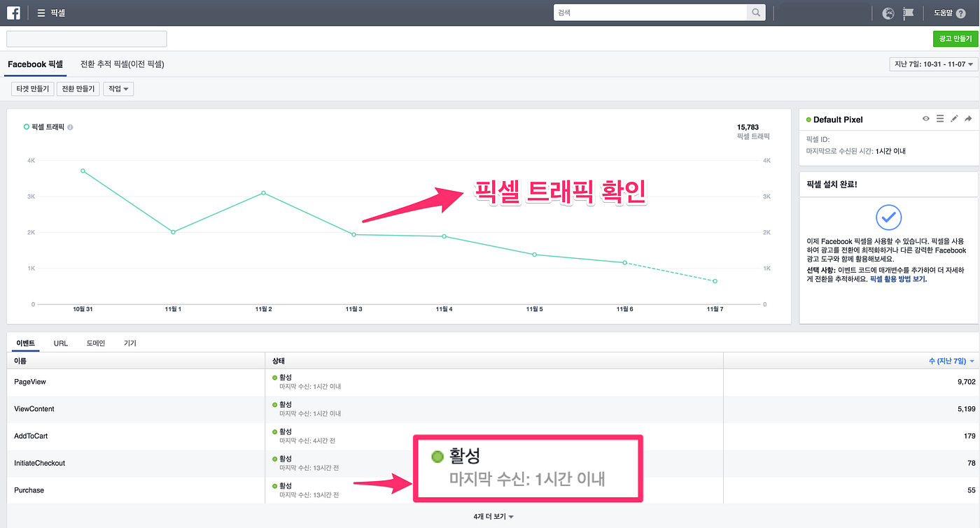The height and width of the screenshot is (528, 980).
Task: Open the 픽셀 활용 방법 보기 link
Action: [898, 278]
